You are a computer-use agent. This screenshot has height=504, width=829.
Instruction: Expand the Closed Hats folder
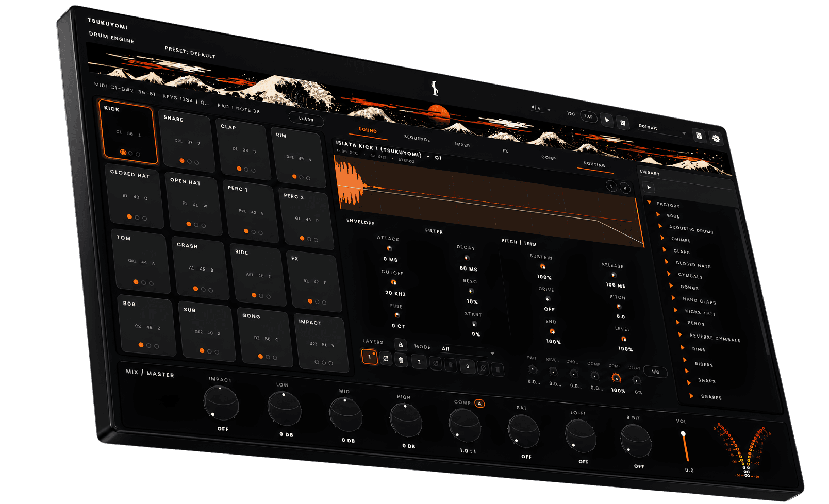[x=667, y=262]
